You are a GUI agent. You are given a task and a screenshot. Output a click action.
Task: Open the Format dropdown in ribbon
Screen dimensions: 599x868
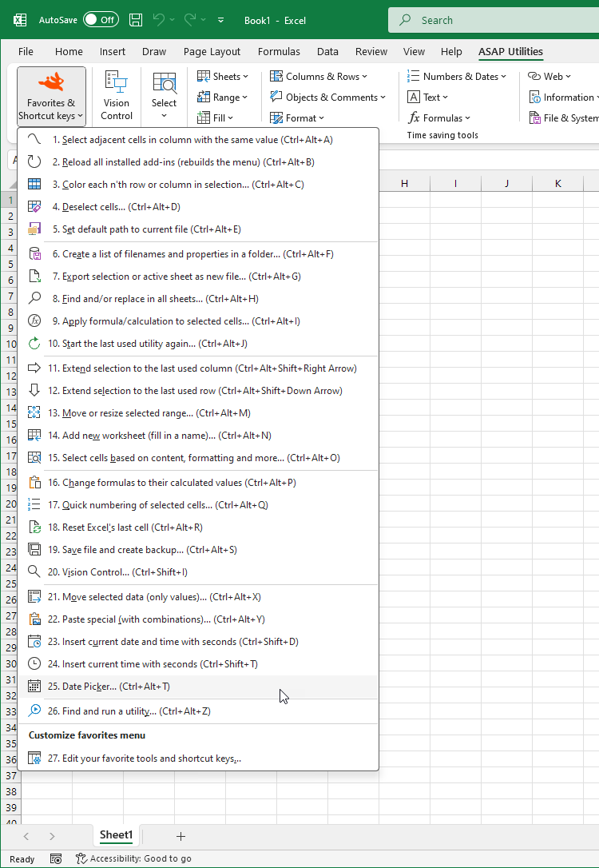tap(297, 118)
